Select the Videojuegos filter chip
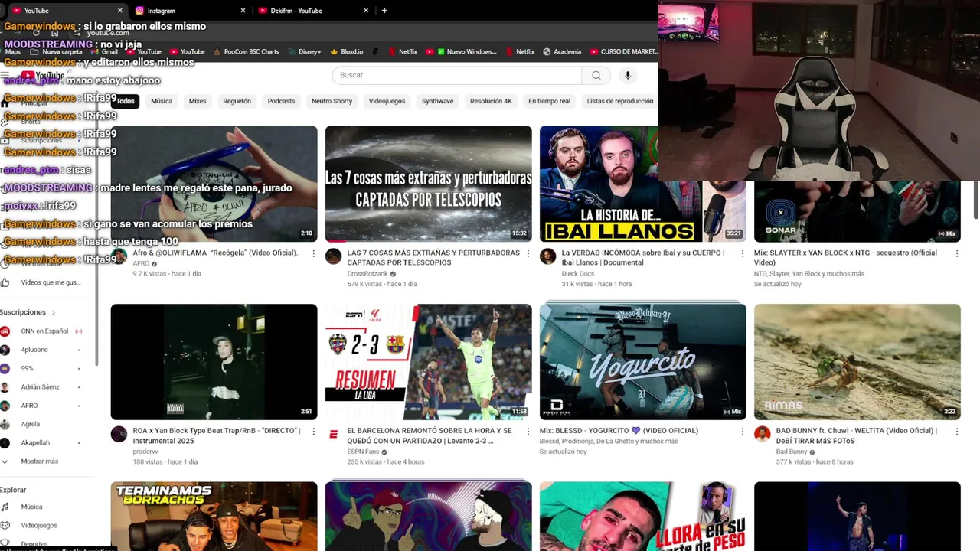This screenshot has height=551, width=980. tap(387, 101)
